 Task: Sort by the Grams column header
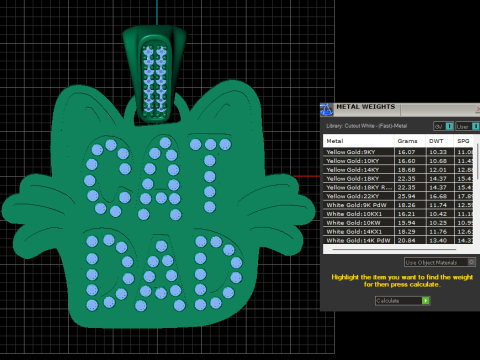tap(410, 141)
